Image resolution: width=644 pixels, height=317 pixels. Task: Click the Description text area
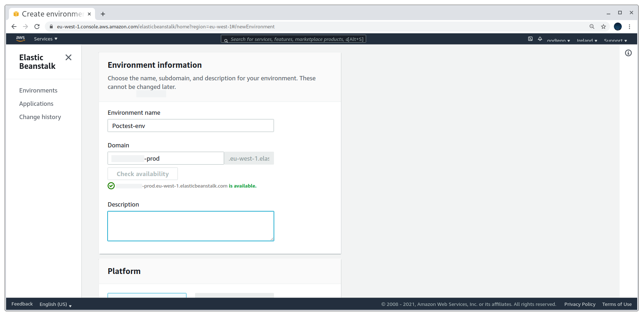click(191, 226)
